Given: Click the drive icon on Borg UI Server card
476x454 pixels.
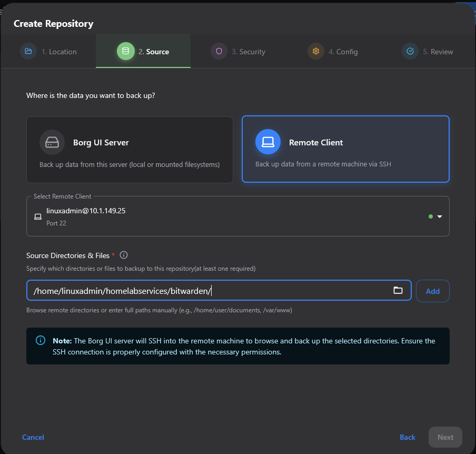Looking at the screenshot, I should [52, 142].
